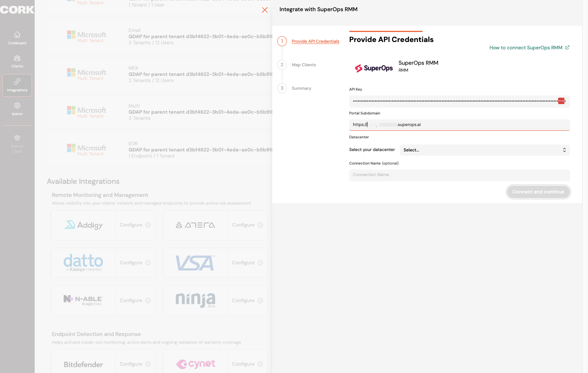Screen dimensions: 588x373
Task: Open the Email GDAP integration row
Action: (x=160, y=37)
